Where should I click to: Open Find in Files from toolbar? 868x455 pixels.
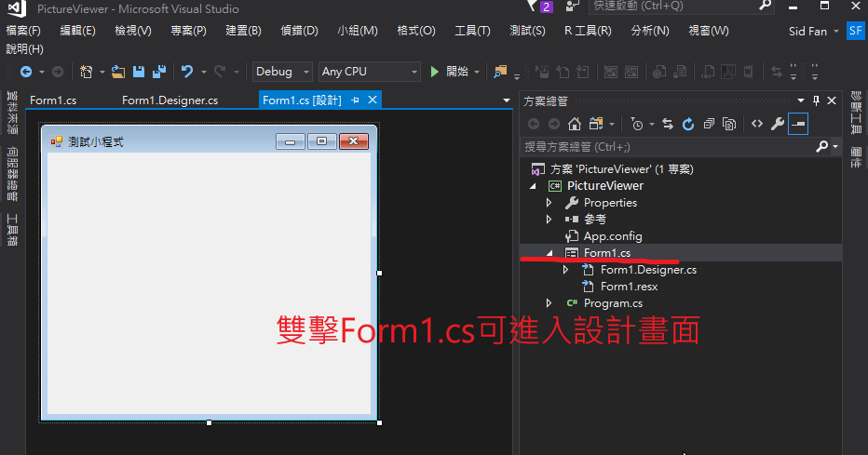pos(500,72)
